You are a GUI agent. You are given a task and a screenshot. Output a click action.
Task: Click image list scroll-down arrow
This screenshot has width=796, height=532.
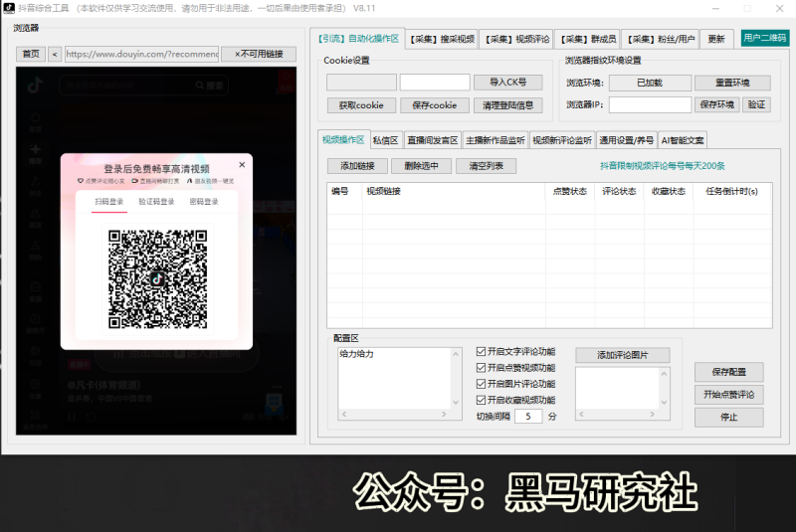[x=664, y=403]
